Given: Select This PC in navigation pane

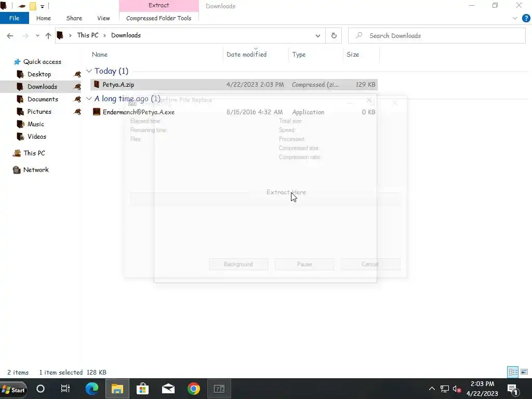Looking at the screenshot, I should click(34, 153).
